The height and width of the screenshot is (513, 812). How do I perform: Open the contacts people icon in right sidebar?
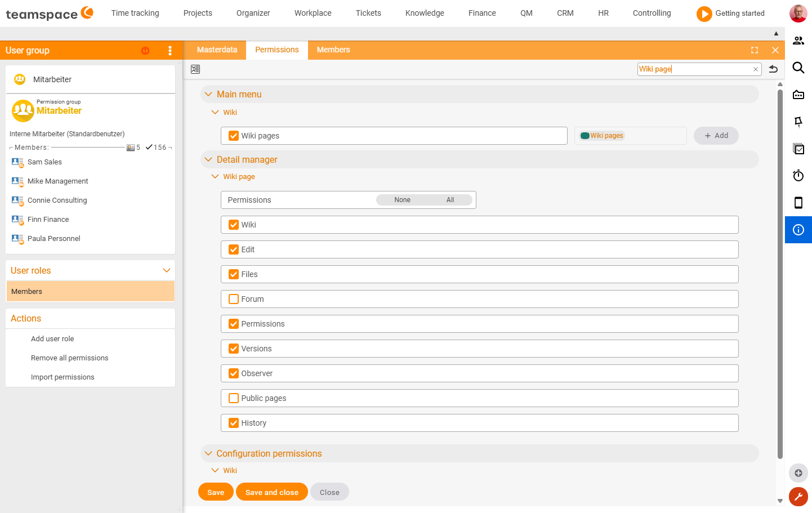click(x=798, y=41)
